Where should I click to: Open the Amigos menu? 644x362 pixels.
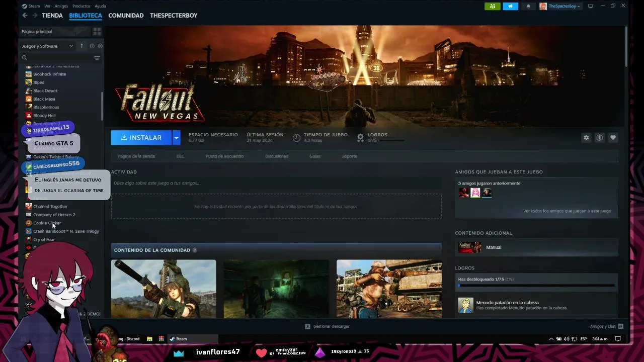pos(61,6)
